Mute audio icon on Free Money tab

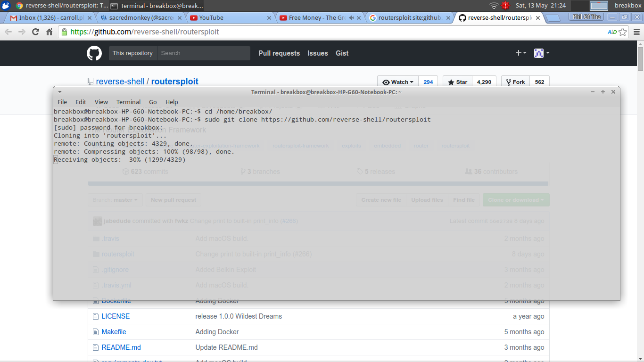point(352,18)
